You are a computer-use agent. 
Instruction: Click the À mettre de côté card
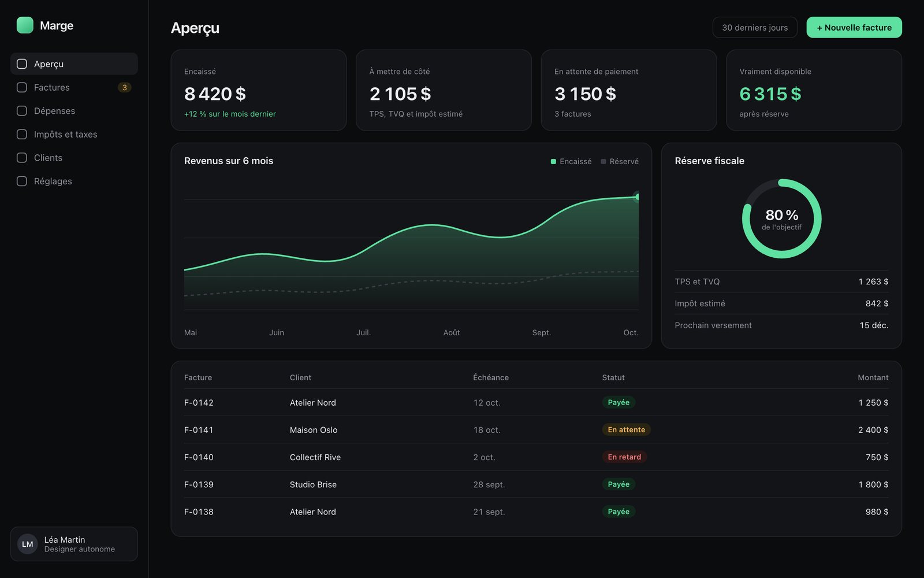(x=444, y=90)
